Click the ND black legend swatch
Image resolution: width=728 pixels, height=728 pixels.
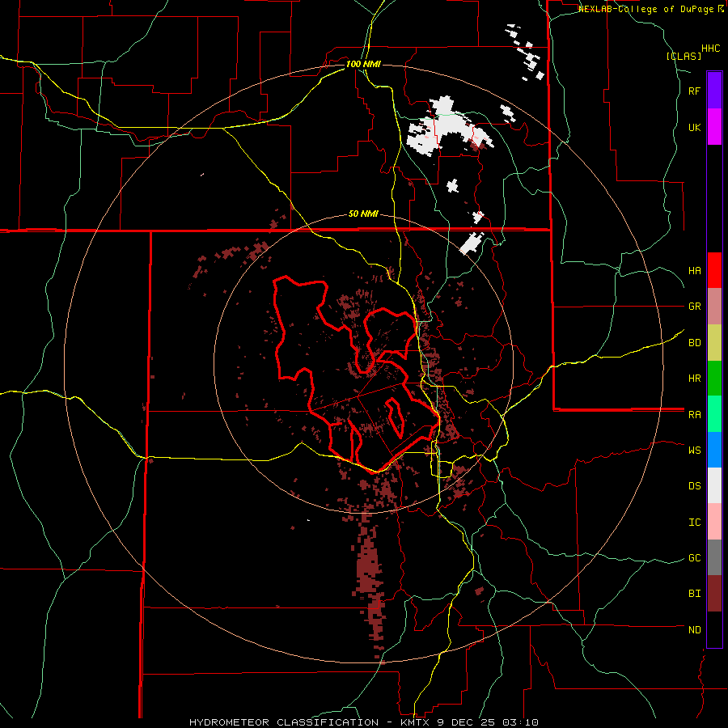point(714,629)
